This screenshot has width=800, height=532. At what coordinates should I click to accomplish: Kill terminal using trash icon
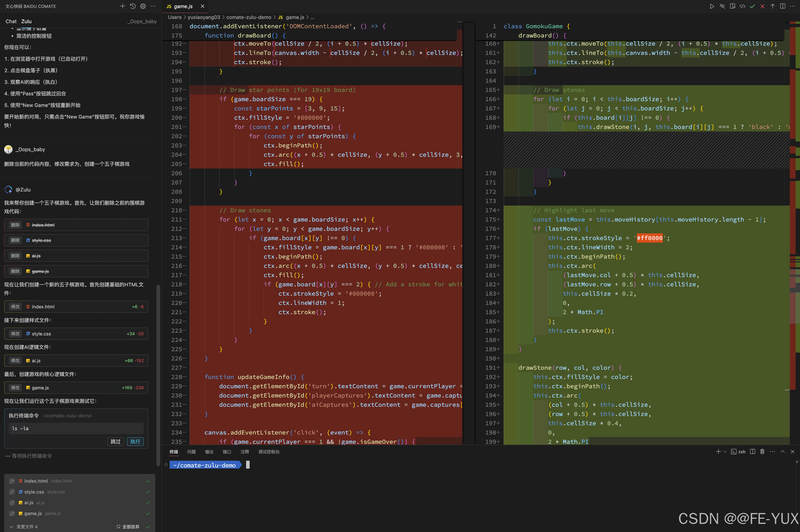point(762,452)
